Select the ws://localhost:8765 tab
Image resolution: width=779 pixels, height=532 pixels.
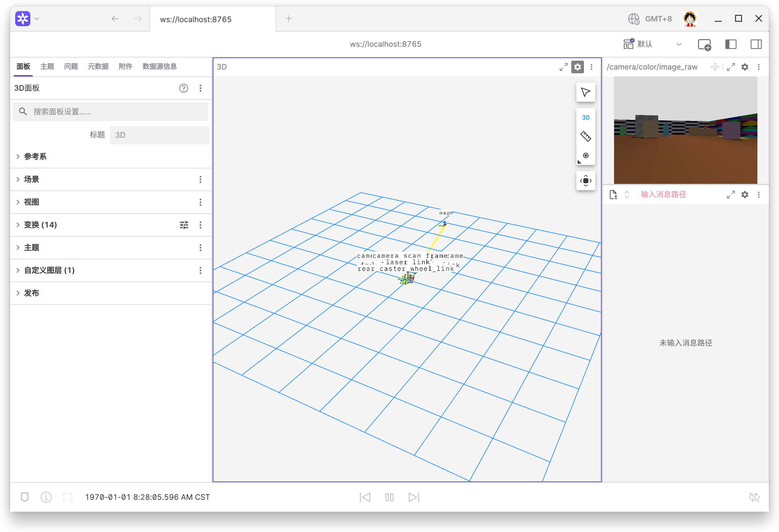[212, 19]
